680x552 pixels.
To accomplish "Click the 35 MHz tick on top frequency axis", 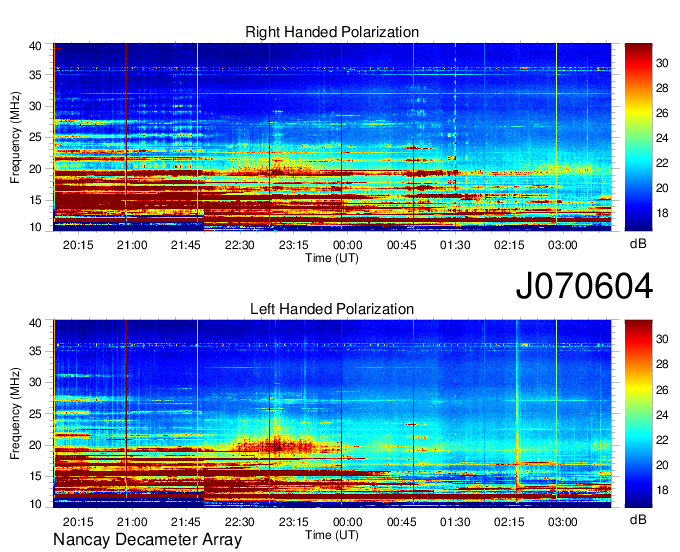I will (35, 75).
